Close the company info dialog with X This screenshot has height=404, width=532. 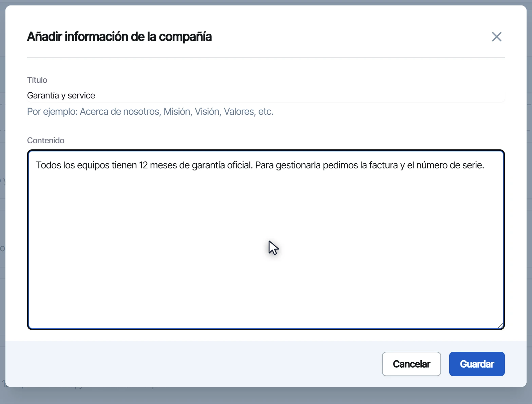click(496, 37)
